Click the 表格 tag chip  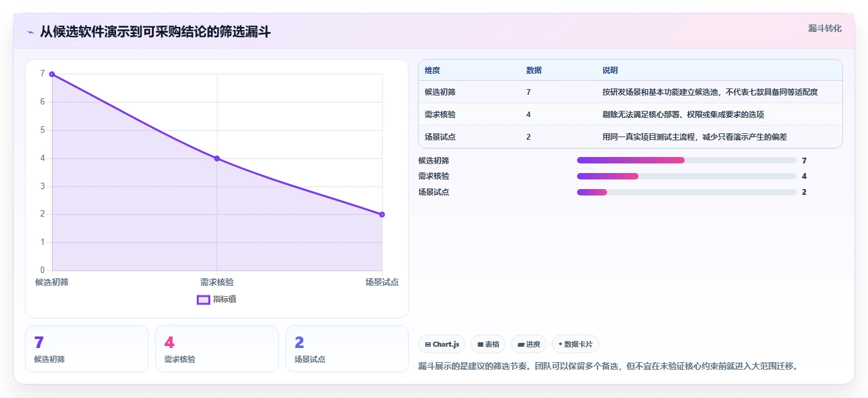tap(488, 344)
